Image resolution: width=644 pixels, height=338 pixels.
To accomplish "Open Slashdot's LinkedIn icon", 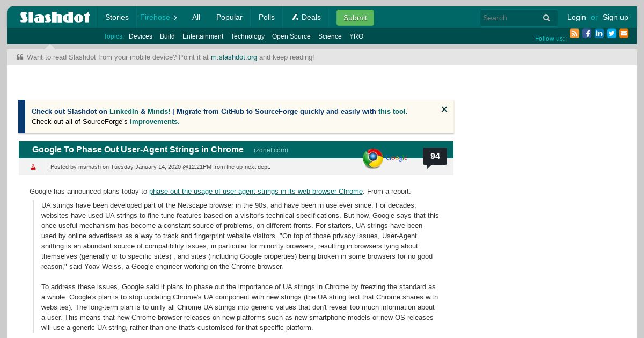I will tap(599, 33).
